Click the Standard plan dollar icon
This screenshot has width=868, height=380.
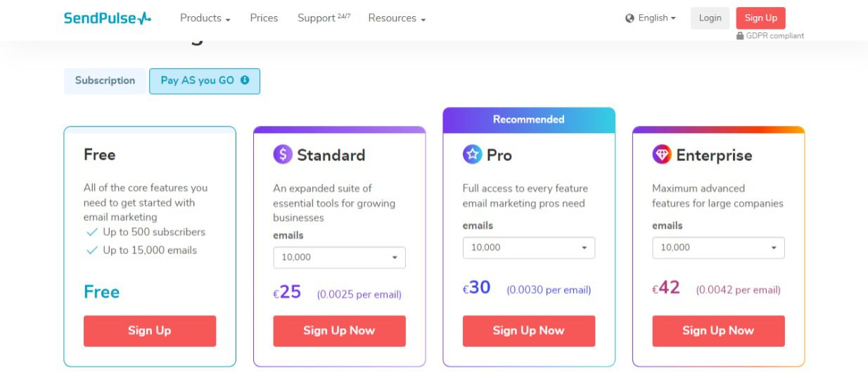pyautogui.click(x=283, y=155)
